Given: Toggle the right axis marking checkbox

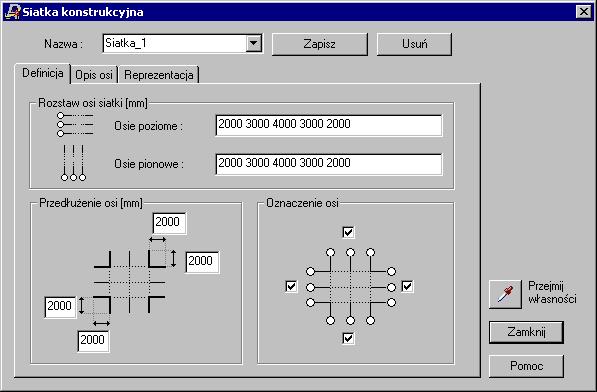Looking at the screenshot, I should (407, 286).
